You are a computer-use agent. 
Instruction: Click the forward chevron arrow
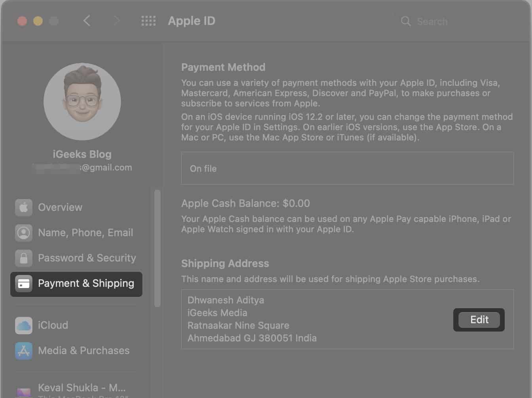click(x=116, y=21)
